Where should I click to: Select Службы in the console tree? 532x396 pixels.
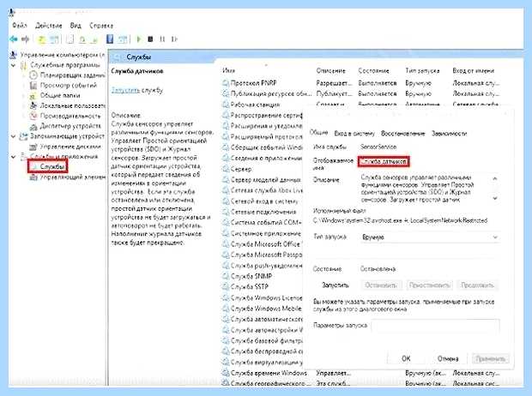click(x=51, y=167)
